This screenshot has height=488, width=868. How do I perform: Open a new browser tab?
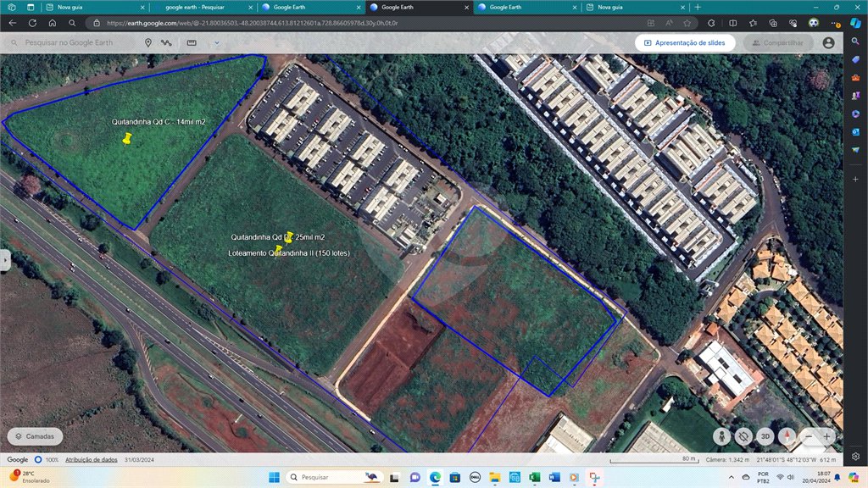(x=698, y=7)
